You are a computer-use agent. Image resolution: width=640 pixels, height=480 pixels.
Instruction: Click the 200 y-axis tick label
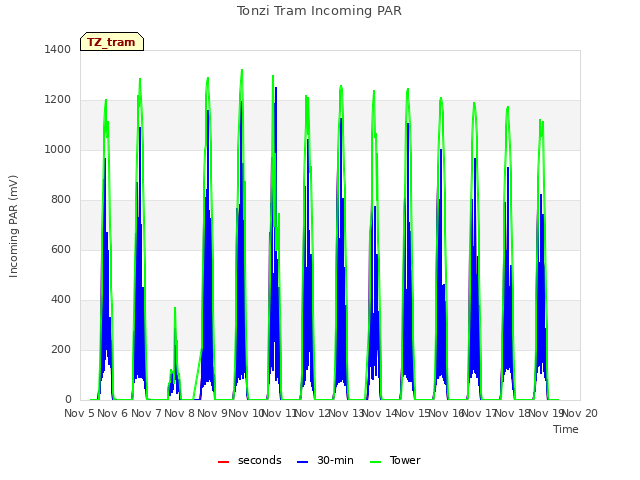click(x=61, y=349)
